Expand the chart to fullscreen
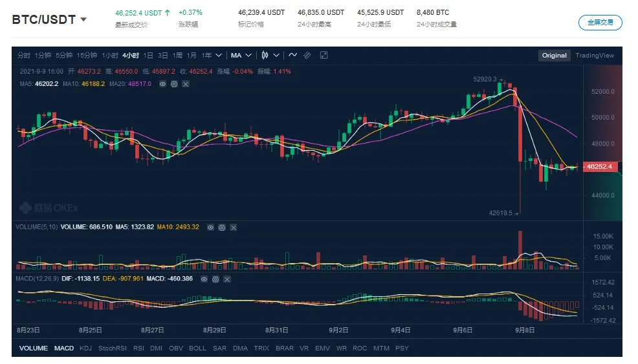 click(x=324, y=56)
